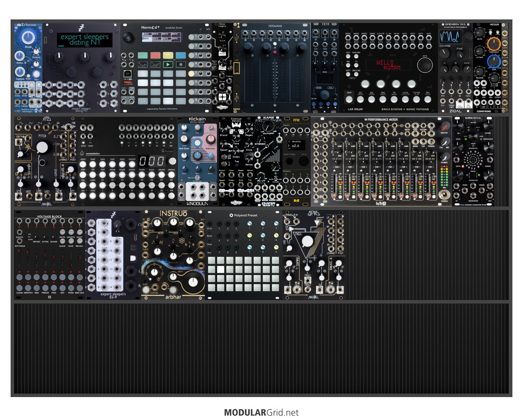Click the HELLO HUMAN display on LXR Drum

388,65
